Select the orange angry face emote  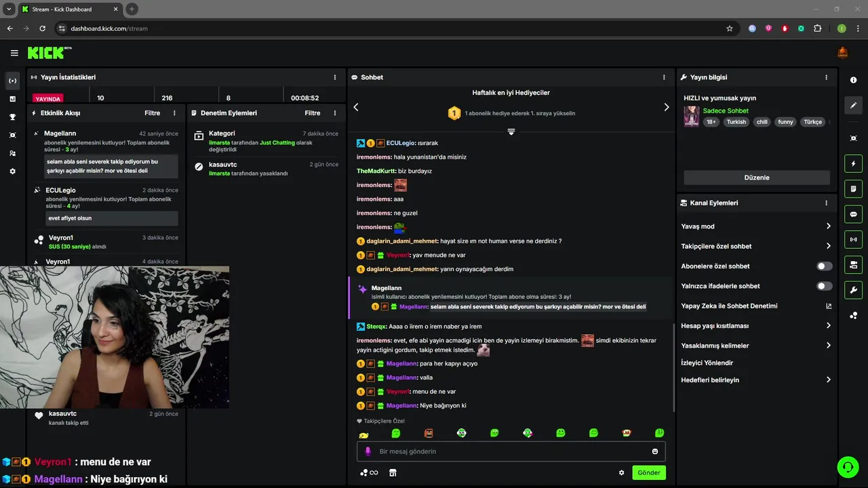coord(429,433)
